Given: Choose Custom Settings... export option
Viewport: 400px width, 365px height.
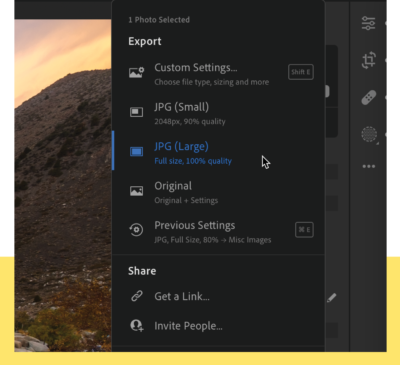Looking at the screenshot, I should pyautogui.click(x=219, y=73).
